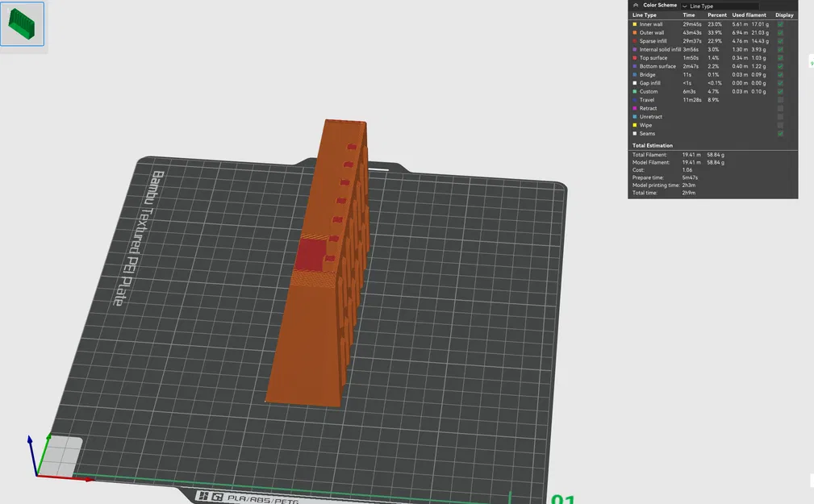Click the Model Filament 58.84 g value
This screenshot has height=504, width=814.
tap(716, 162)
